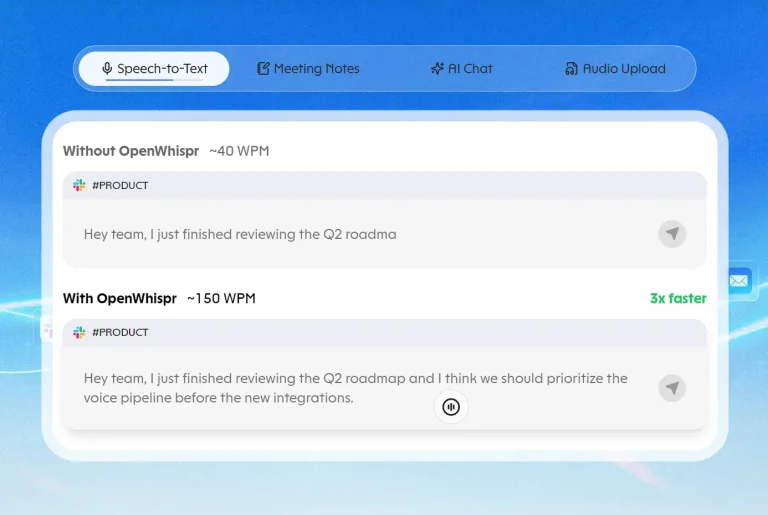Click the '~150 WPM' value
This screenshot has height=515, width=768.
(221, 298)
